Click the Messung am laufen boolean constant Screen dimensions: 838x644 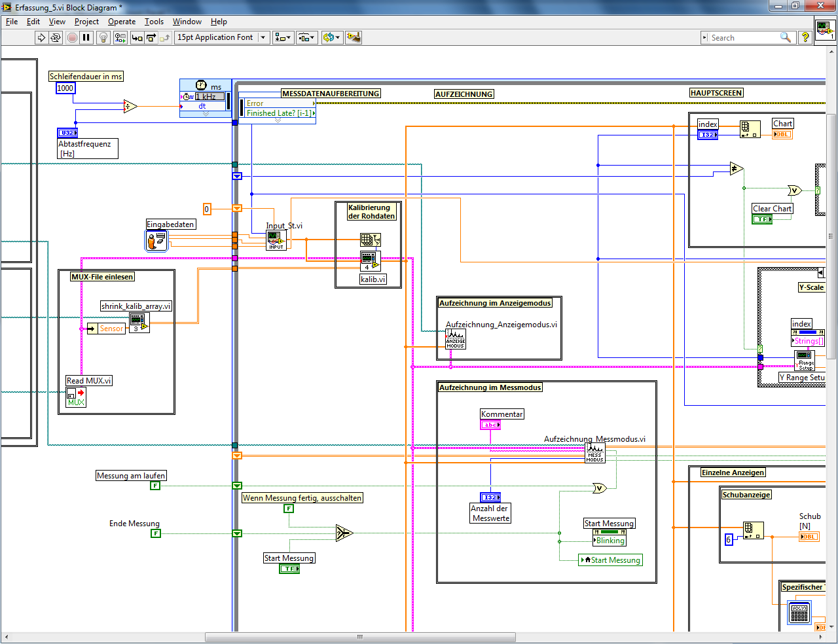(155, 486)
